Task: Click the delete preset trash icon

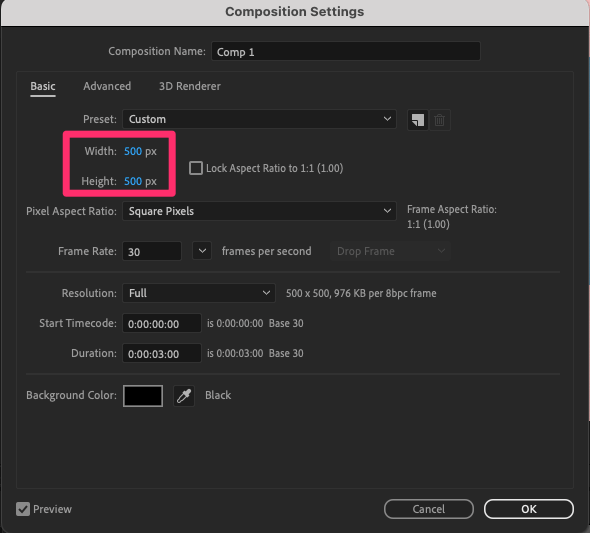Action: 439,120
